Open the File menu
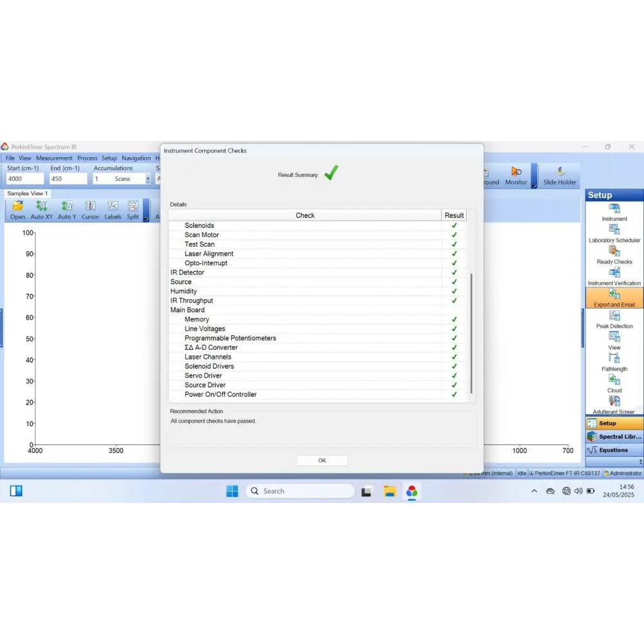The image size is (644, 644). (10, 158)
